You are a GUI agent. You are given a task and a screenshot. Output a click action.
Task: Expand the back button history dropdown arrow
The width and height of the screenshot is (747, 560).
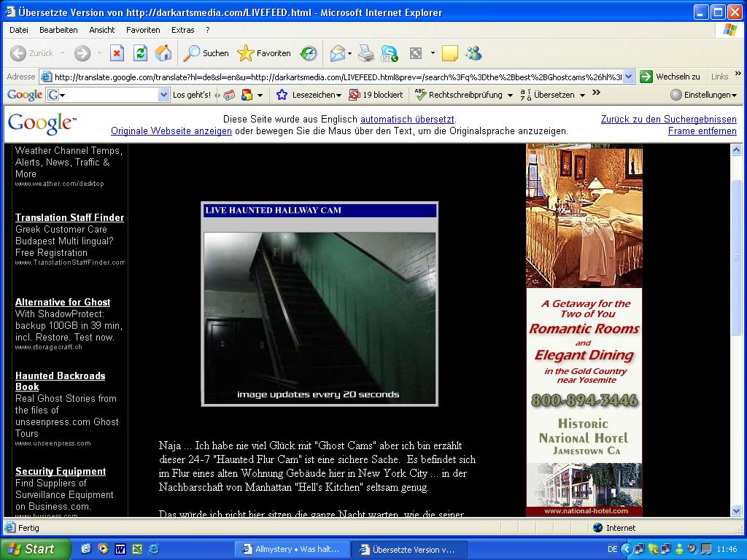[x=63, y=53]
